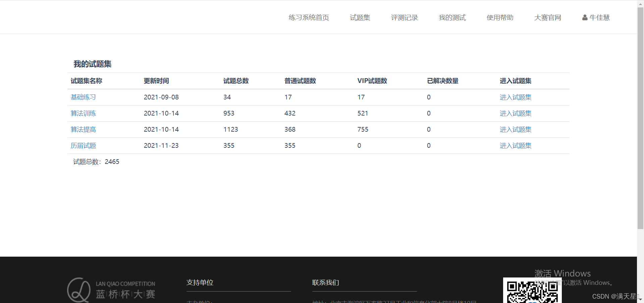Click 进入试题集 in the 算法提高 row

516,129
